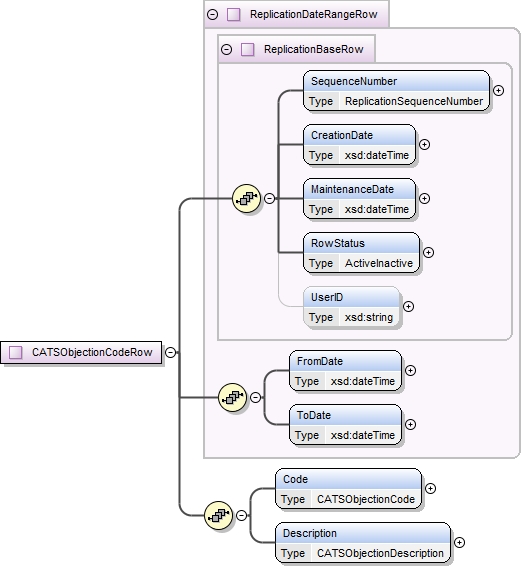522x568 pixels.
Task: Click xsd:dateTime type of MaintenanceDate
Action: [x=376, y=209]
